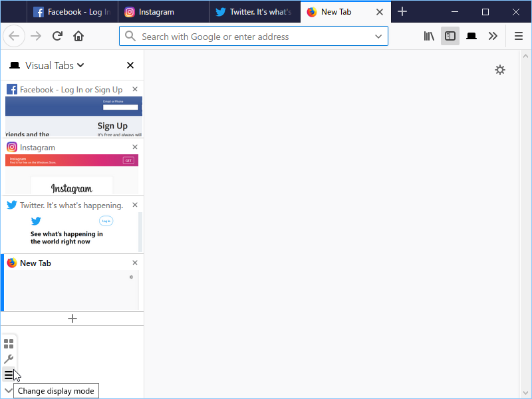532x399 pixels.
Task: Collapse sidebar tools with the down chevron
Action: [9, 390]
